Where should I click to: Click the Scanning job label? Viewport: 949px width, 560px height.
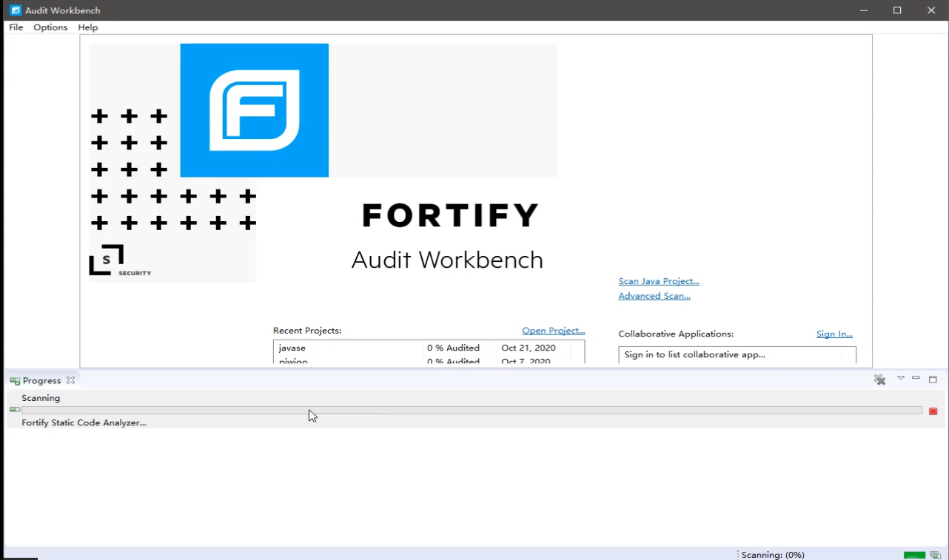coord(41,398)
